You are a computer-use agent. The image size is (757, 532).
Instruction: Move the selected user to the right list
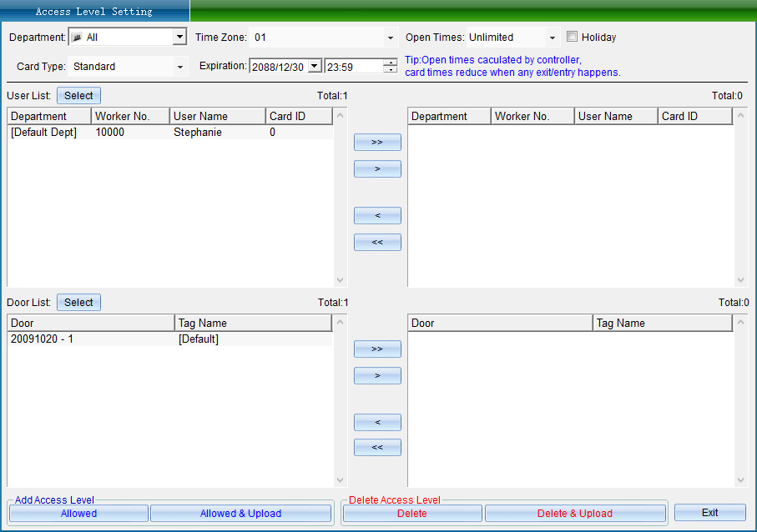click(377, 169)
